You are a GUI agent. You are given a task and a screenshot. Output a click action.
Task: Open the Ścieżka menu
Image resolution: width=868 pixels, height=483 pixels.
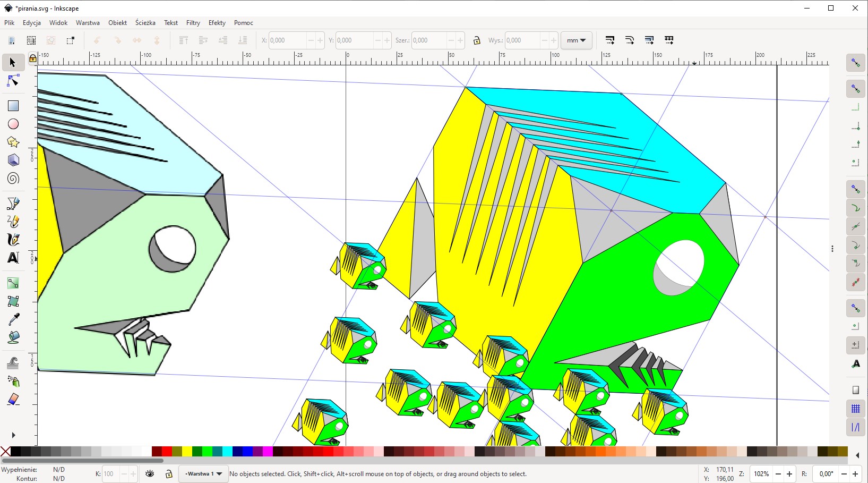pyautogui.click(x=145, y=23)
